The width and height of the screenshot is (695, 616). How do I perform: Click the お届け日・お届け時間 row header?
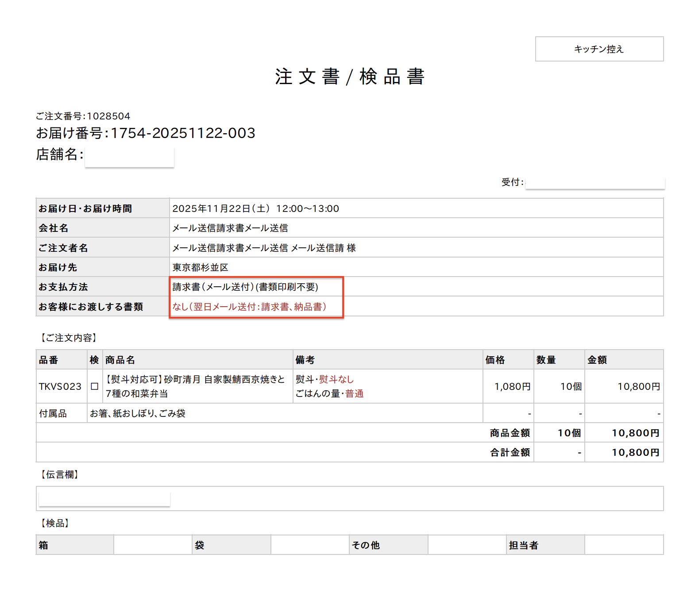(103, 208)
